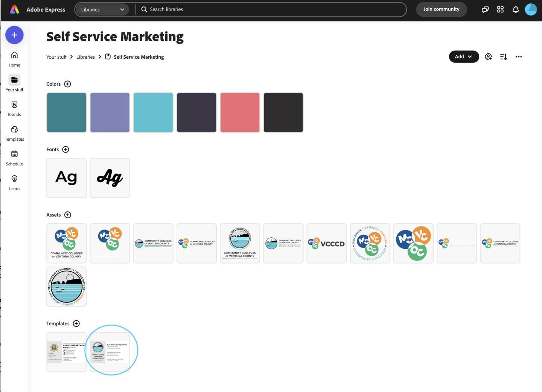Click the invite people icon

coord(488,57)
